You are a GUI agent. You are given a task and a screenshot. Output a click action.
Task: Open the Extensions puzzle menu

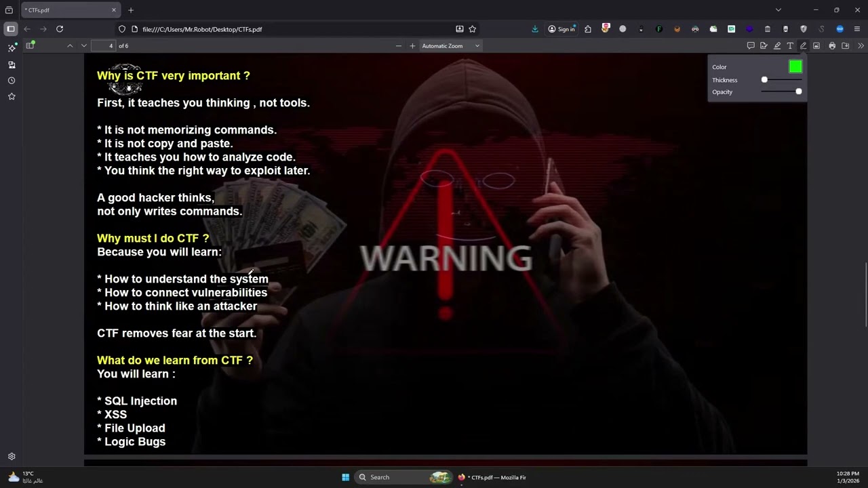click(588, 29)
